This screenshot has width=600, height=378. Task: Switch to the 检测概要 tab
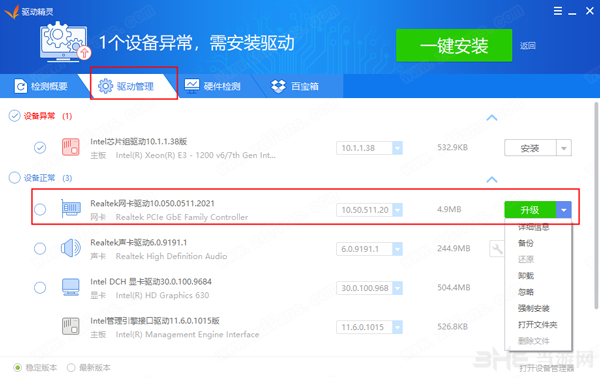pyautogui.click(x=41, y=86)
